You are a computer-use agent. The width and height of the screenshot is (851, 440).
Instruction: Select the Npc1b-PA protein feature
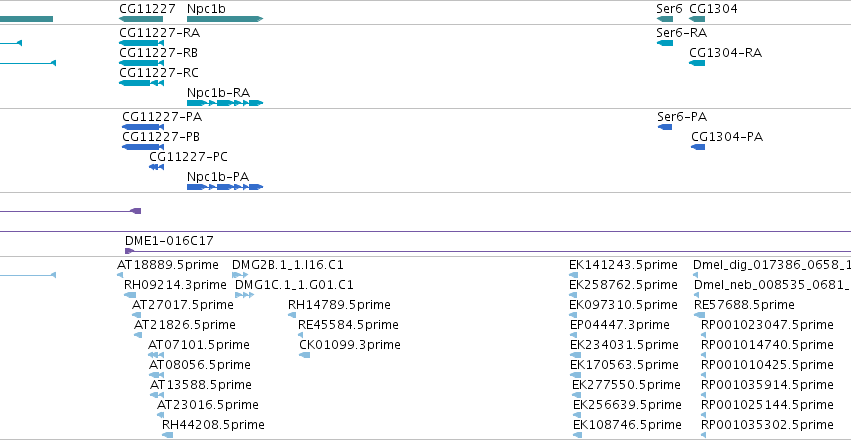(x=225, y=187)
